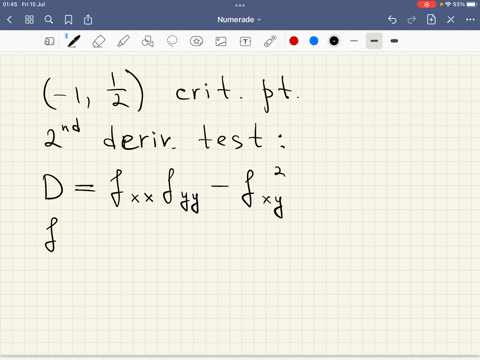
Task: Select the Image insert tool
Action: click(221, 41)
